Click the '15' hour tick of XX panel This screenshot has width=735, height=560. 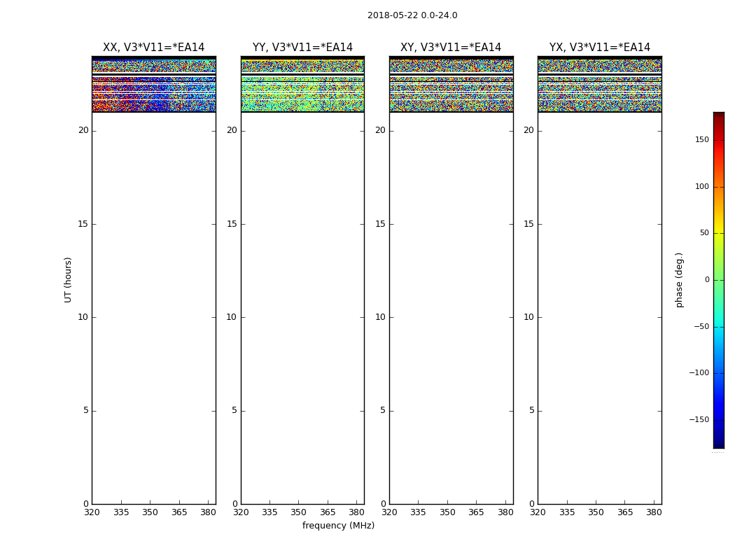click(x=83, y=224)
